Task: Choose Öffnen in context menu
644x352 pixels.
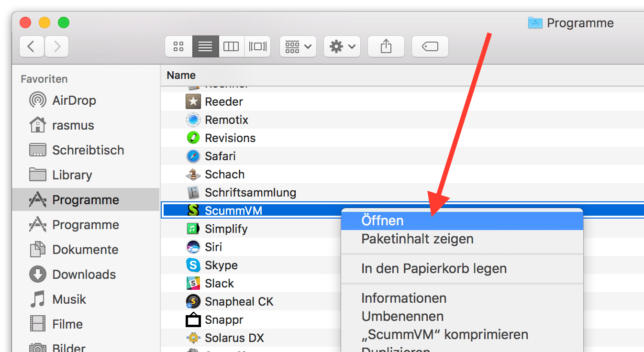Action: coord(462,220)
